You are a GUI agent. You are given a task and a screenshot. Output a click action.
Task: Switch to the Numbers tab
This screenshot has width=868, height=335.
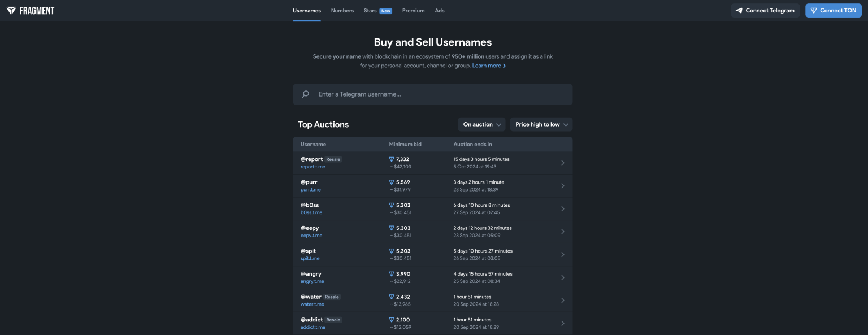pos(342,11)
